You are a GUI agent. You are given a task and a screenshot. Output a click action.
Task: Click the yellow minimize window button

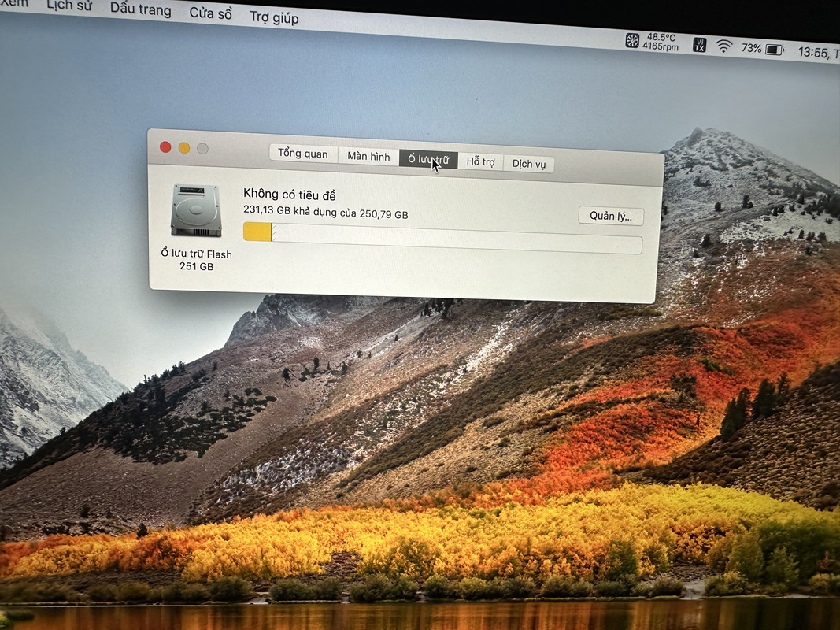184,148
